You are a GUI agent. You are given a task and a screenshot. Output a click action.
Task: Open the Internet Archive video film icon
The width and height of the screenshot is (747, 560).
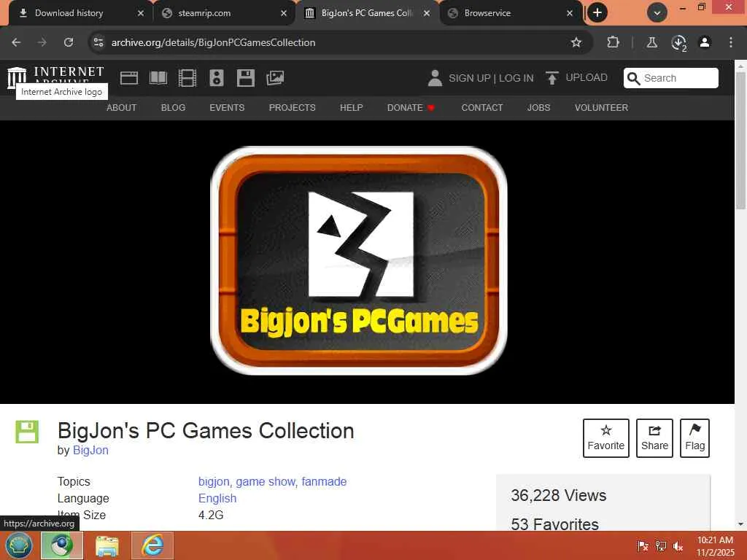pyautogui.click(x=187, y=77)
